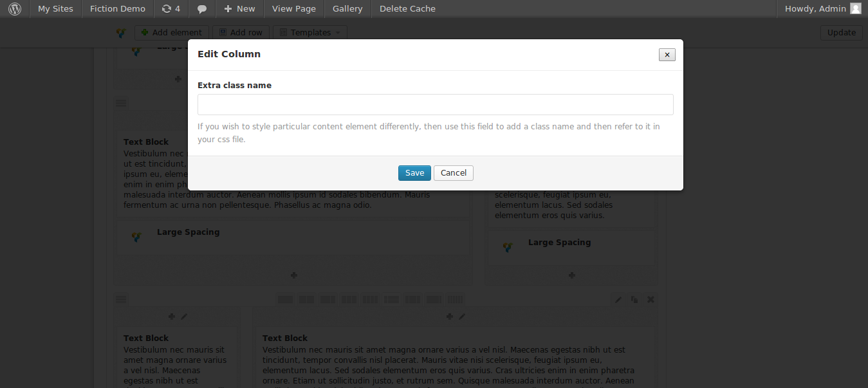Select the two equal columns layout icon
Screen dimensions: 868x388
click(x=306, y=299)
